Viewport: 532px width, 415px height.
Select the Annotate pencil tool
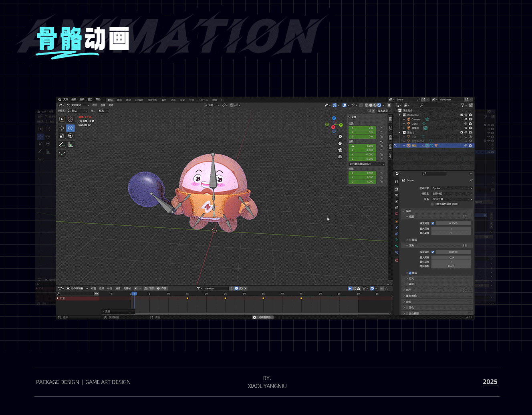62,145
